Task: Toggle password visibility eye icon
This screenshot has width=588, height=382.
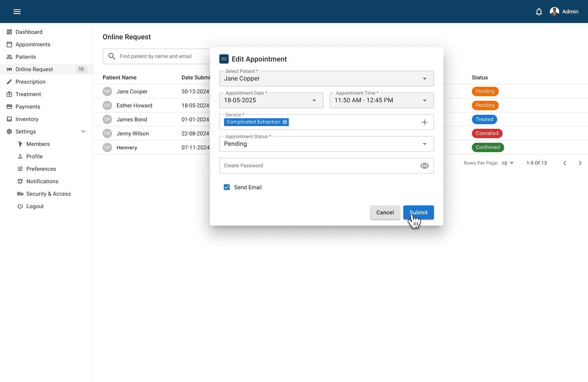Action: pos(424,166)
